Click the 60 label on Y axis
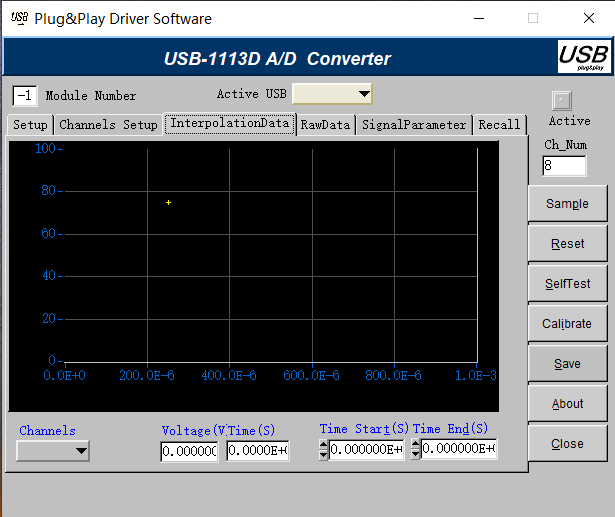The image size is (615, 517). 49,233
